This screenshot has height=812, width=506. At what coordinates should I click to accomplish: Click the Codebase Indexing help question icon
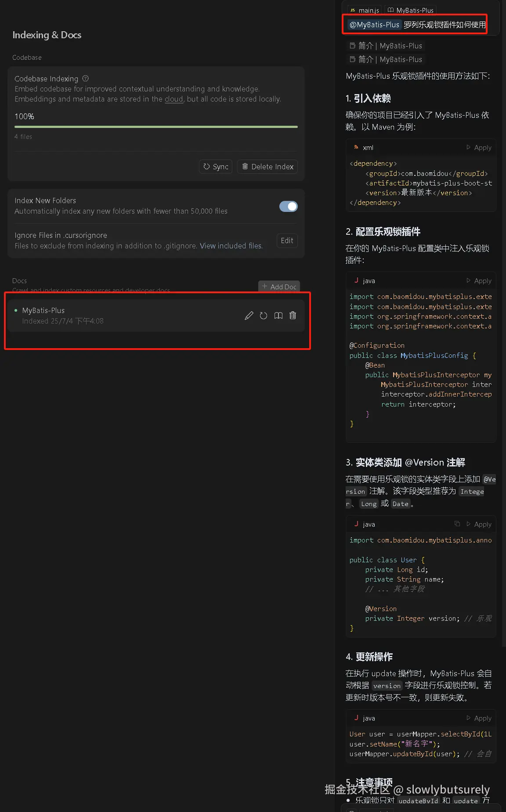click(86, 78)
